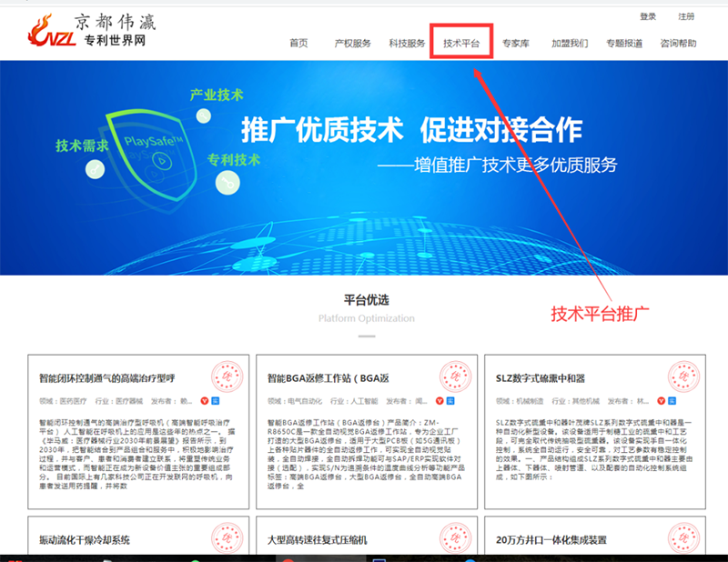The height and width of the screenshot is (562, 728).
Task: Click the 注册 register link
Action: (686, 16)
